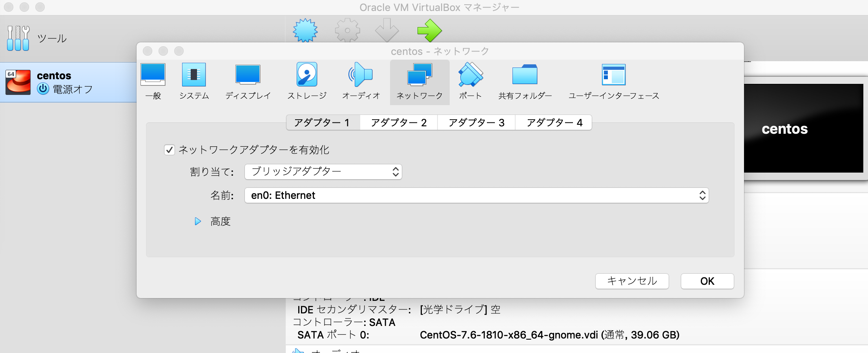This screenshot has width=868, height=353.
Task: Select the ネットワーク settings section
Action: pyautogui.click(x=419, y=82)
